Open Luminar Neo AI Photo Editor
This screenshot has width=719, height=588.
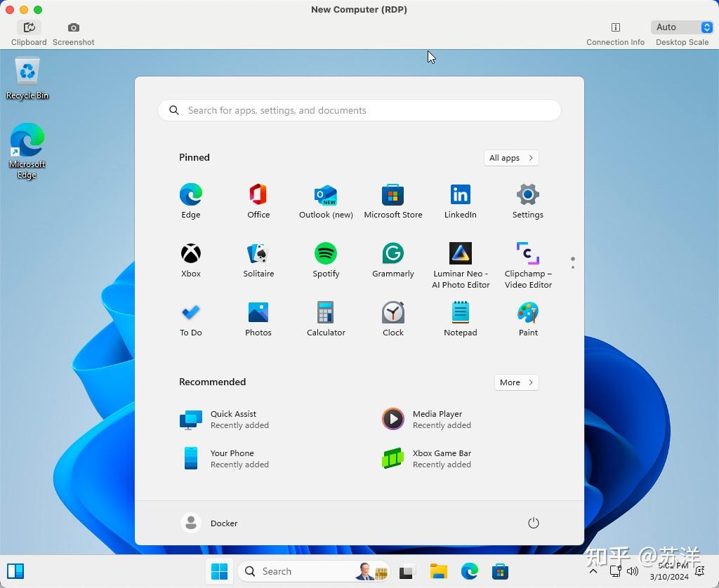[461, 265]
